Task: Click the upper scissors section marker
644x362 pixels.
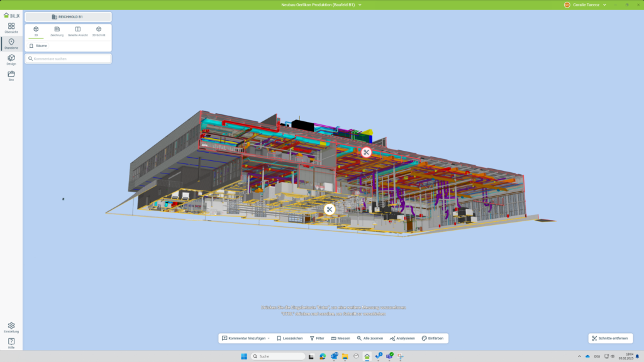Action: [x=366, y=152]
